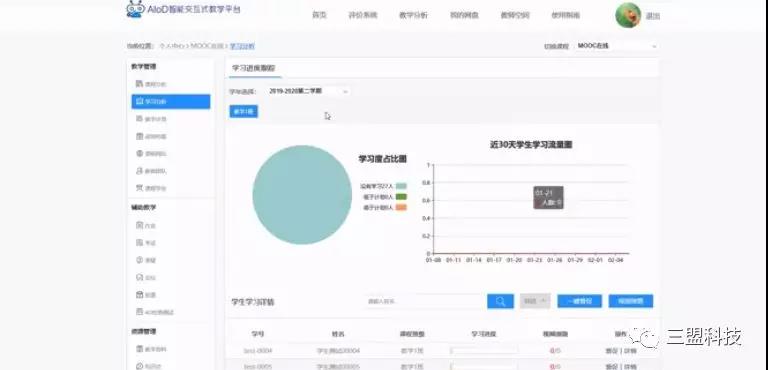Focus the student name search field
Screen dimensions: 768x370
click(424, 301)
